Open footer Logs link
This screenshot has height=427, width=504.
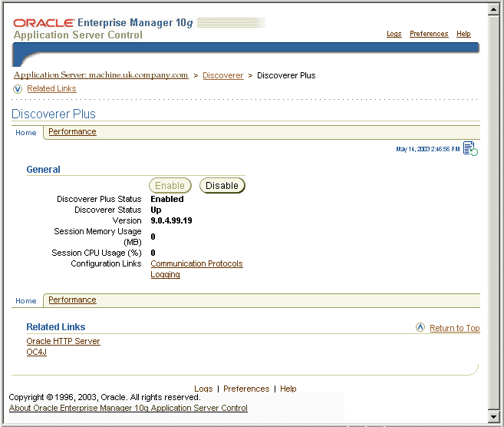[203, 389]
